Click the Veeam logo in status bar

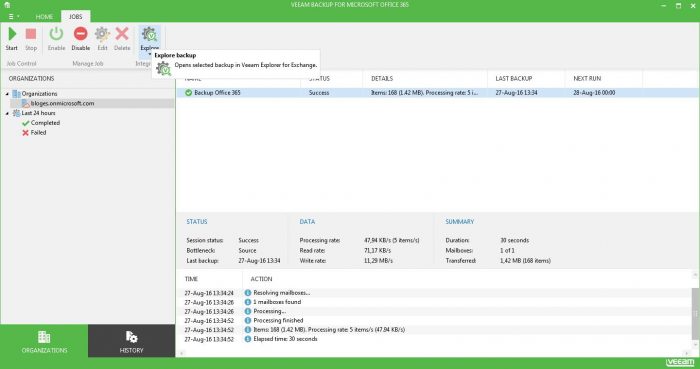point(680,362)
